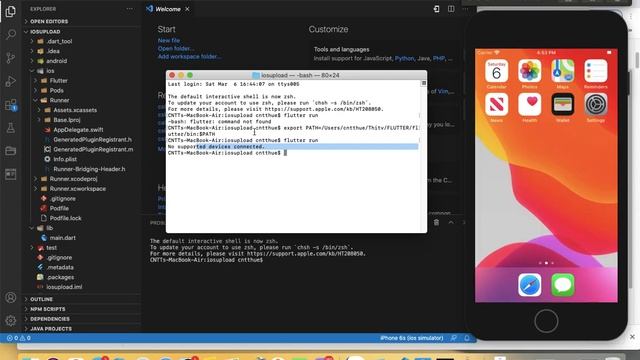Viewport: 640px width, 360px height.
Task: Open the Manage gear icon
Action: coord(11,320)
